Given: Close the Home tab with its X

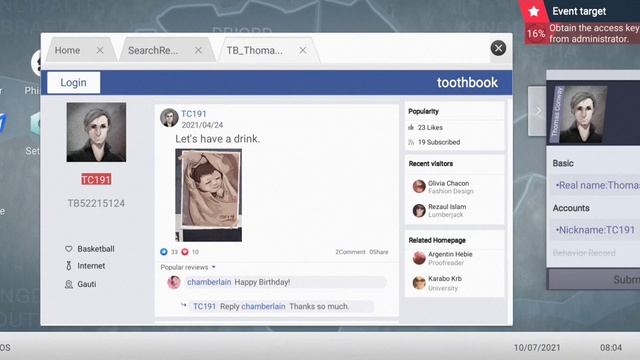Looking at the screenshot, I should click(100, 50).
